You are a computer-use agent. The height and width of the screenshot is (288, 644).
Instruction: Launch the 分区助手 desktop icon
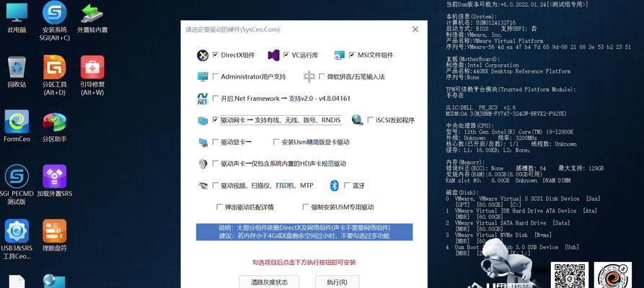55,127
